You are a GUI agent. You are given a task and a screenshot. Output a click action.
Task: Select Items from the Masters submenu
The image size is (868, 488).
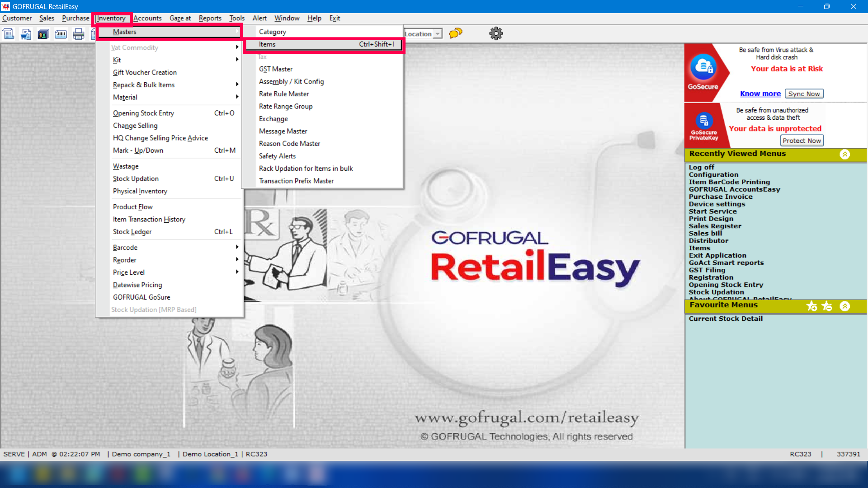coord(267,44)
